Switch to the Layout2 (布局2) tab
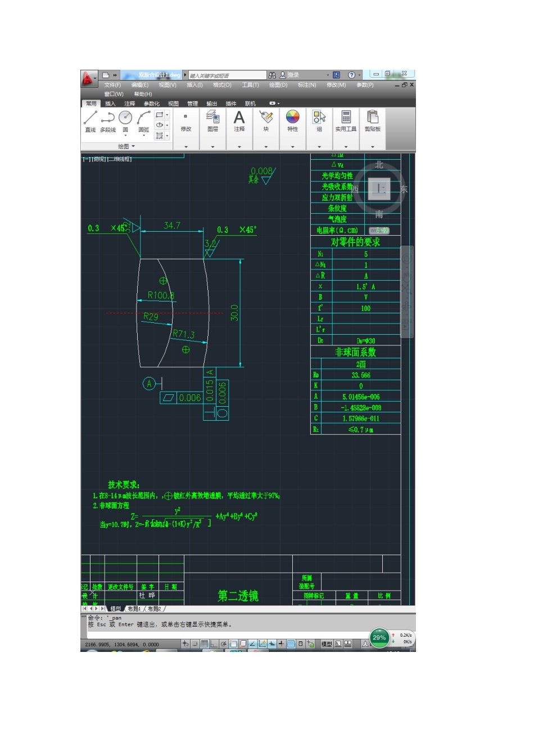 click(155, 609)
